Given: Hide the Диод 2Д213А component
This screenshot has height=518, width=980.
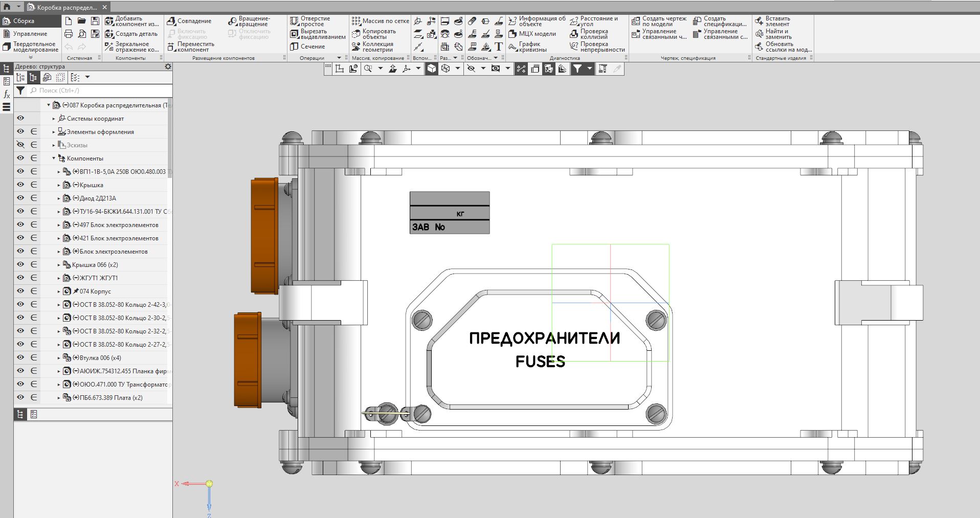Looking at the screenshot, I should [x=20, y=198].
